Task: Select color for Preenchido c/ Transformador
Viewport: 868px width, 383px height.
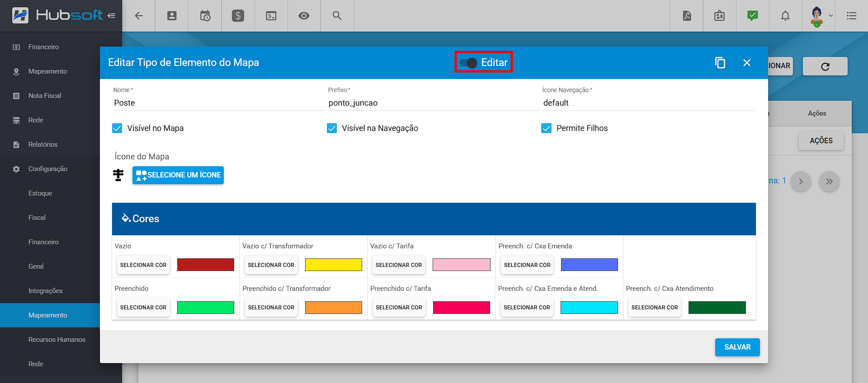Action: click(x=271, y=308)
